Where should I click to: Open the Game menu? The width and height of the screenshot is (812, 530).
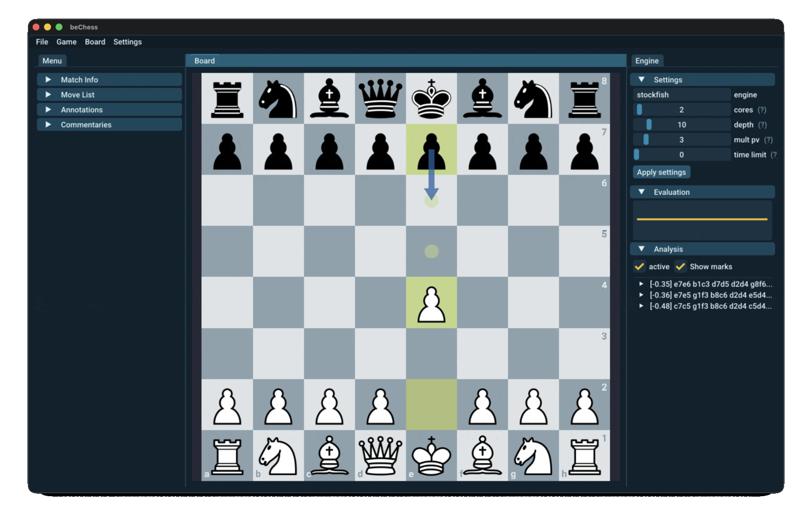66,42
